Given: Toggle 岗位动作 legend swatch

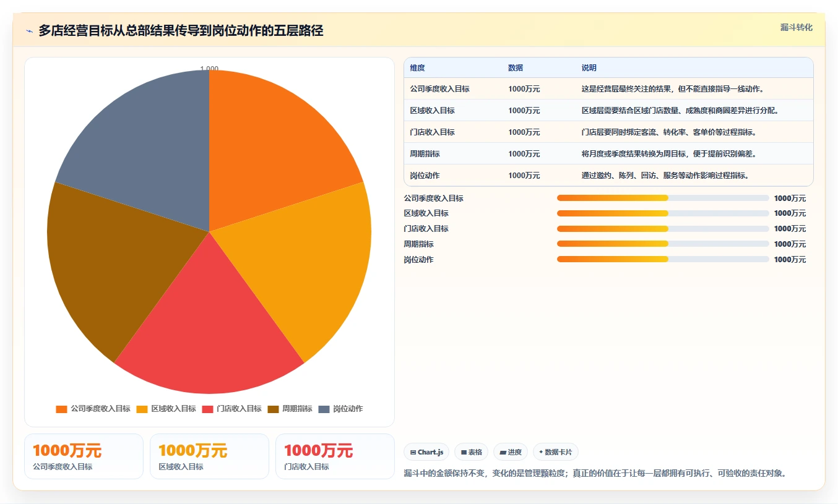Looking at the screenshot, I should pos(324,409).
